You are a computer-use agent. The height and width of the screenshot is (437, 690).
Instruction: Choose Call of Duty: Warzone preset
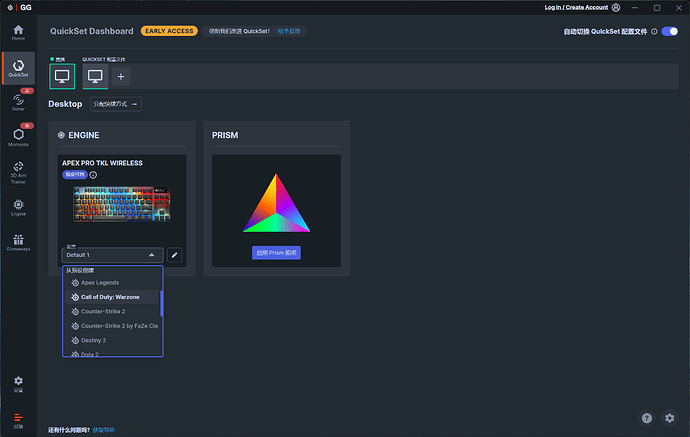pyautogui.click(x=111, y=297)
